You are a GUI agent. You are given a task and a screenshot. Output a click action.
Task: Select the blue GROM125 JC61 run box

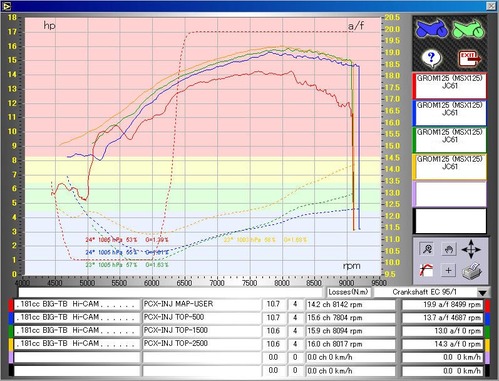click(450, 113)
